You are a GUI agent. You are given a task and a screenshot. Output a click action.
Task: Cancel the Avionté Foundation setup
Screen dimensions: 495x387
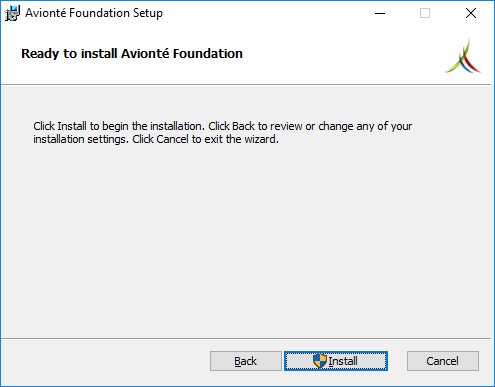click(x=443, y=361)
